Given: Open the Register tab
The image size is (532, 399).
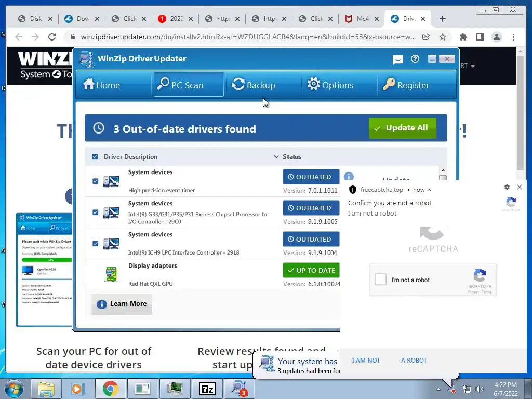Looking at the screenshot, I should click(416, 84).
